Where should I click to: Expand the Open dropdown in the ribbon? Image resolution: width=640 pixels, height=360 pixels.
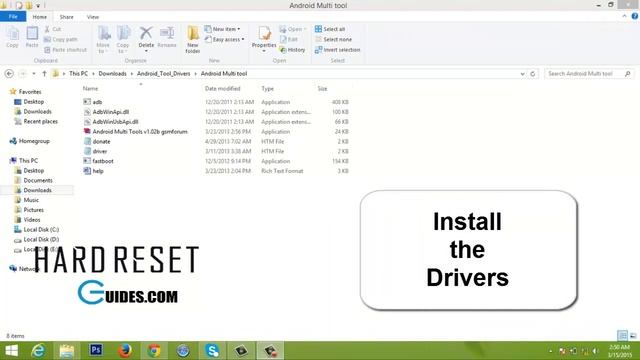(x=305, y=29)
